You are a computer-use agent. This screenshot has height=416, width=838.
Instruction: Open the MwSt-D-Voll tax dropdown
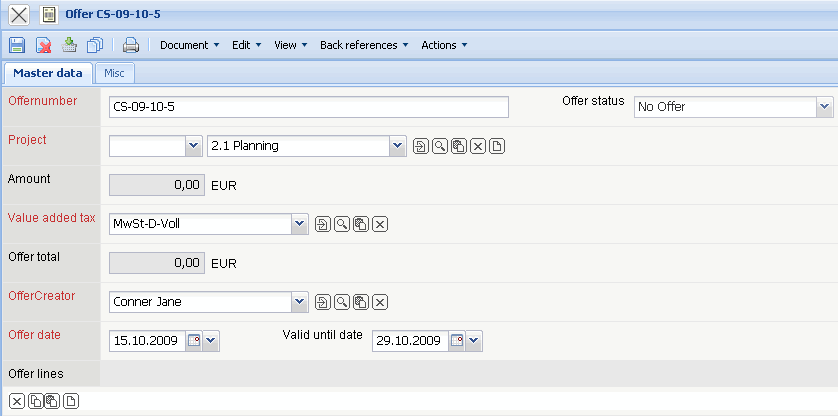click(298, 224)
